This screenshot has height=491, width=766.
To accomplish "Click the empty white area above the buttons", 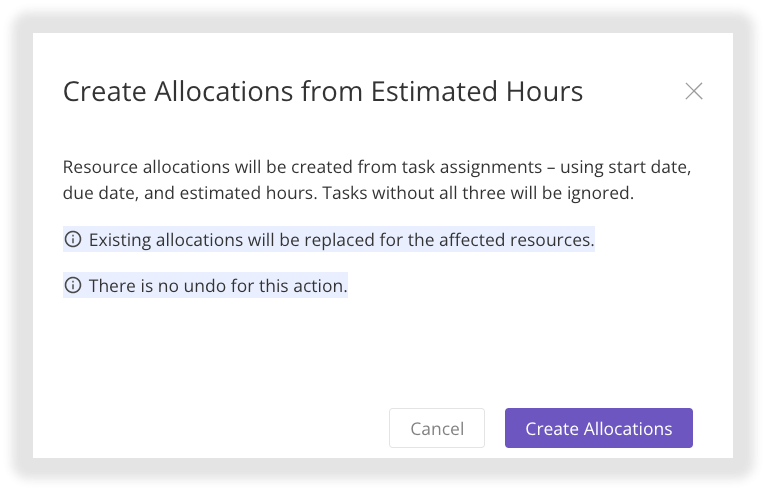I will [x=381, y=352].
